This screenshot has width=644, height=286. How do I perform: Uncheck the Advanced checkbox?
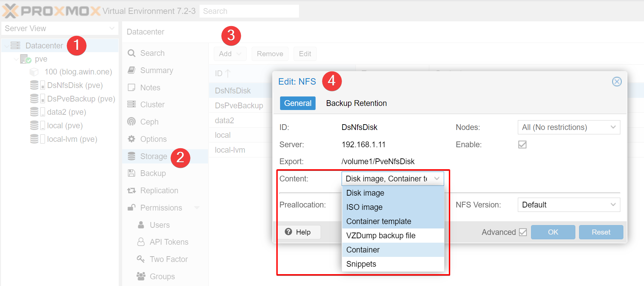(x=523, y=232)
